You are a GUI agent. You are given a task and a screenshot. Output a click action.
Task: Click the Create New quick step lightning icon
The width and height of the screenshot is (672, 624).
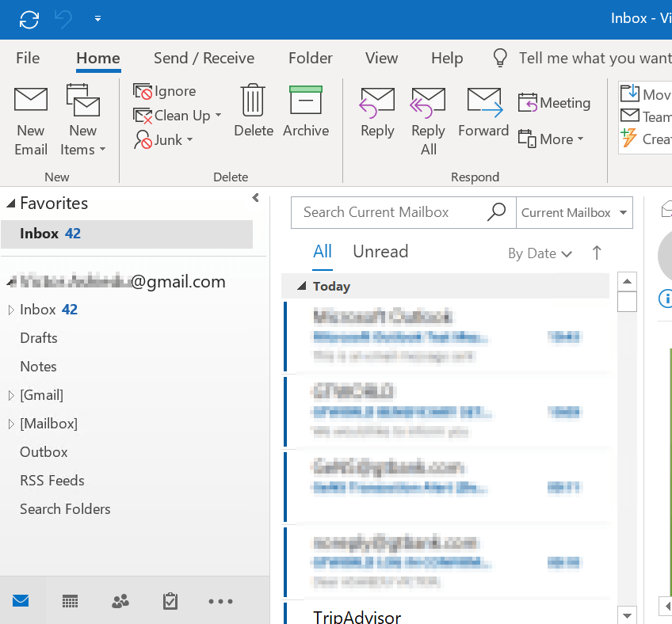pos(628,138)
